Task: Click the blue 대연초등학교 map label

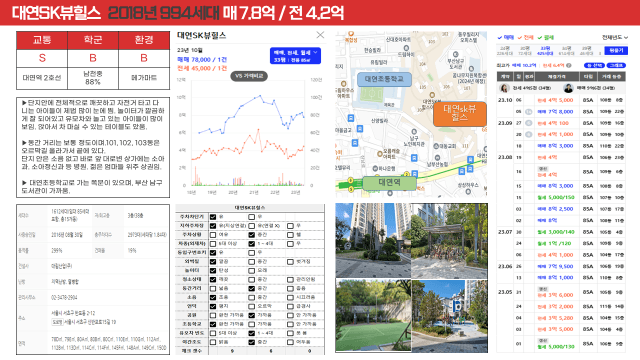Action: click(x=384, y=79)
